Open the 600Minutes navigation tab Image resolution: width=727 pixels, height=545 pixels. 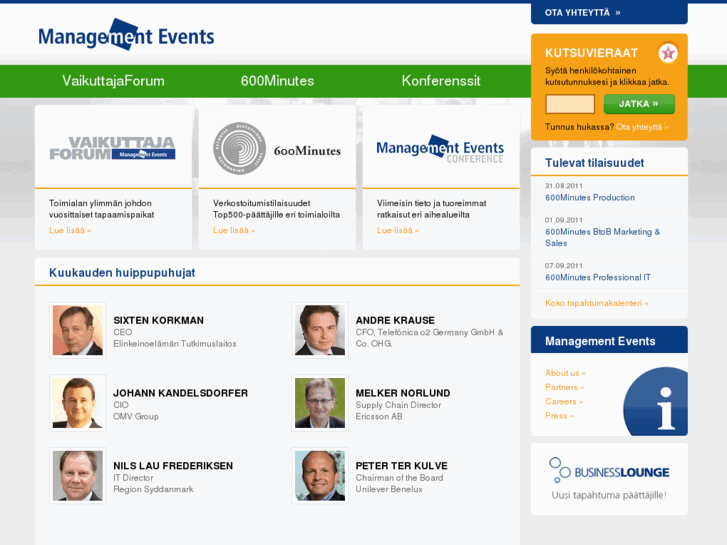(277, 81)
